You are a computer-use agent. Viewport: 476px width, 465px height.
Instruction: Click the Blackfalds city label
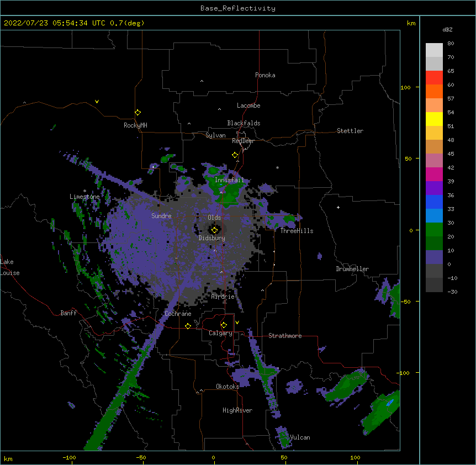tap(244, 123)
